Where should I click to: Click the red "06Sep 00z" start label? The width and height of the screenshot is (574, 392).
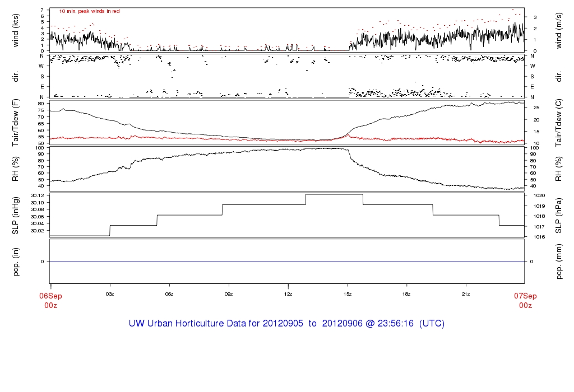[x=50, y=301]
